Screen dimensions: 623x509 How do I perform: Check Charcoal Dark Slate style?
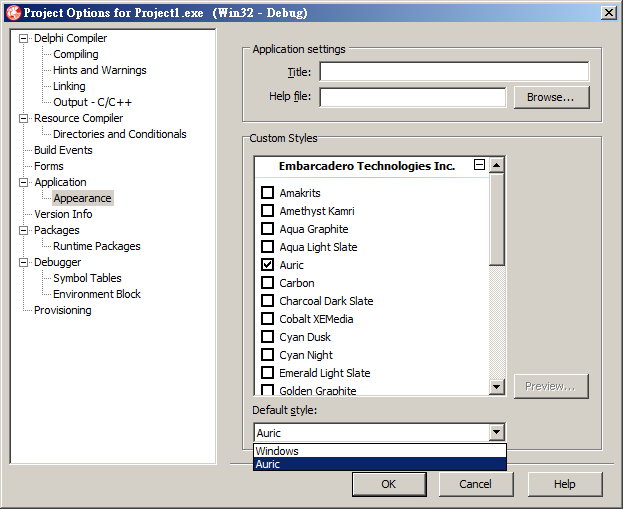[267, 300]
